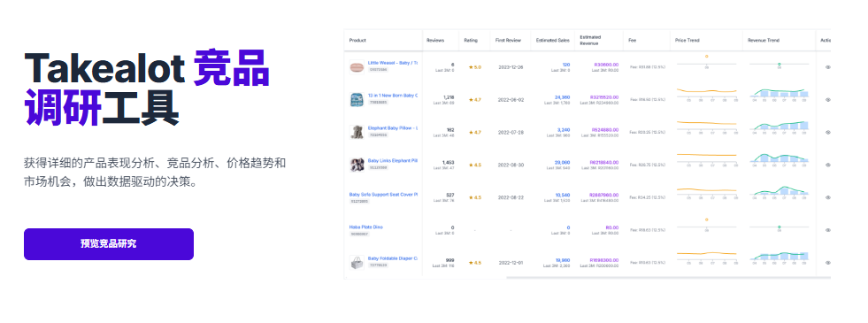This screenshot has width=868, height=323.
Task: Open the Elephant Baby Pillow product link
Action: pyautogui.click(x=393, y=128)
